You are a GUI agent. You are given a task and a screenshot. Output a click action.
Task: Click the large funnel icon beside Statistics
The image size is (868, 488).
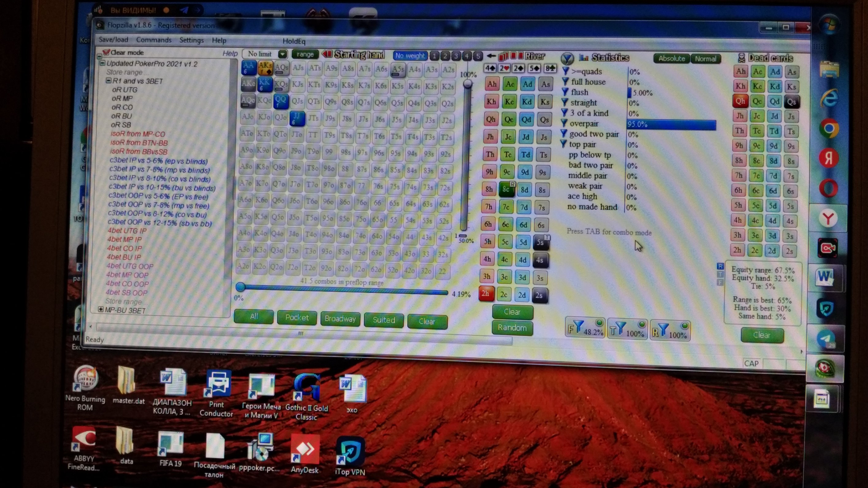point(567,58)
